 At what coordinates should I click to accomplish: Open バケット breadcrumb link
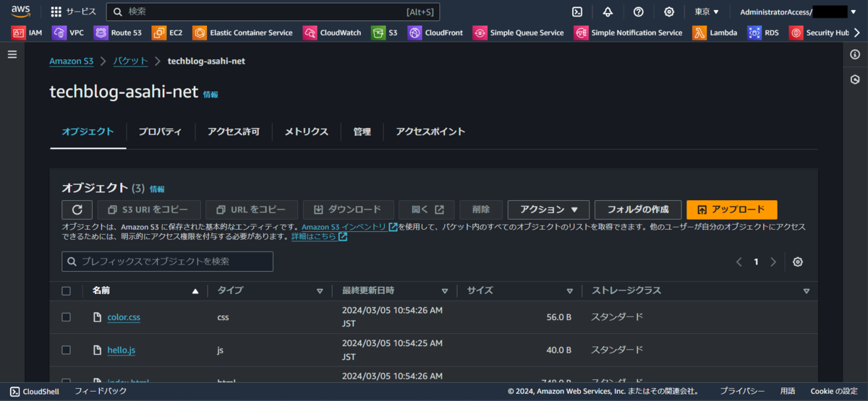click(x=130, y=61)
